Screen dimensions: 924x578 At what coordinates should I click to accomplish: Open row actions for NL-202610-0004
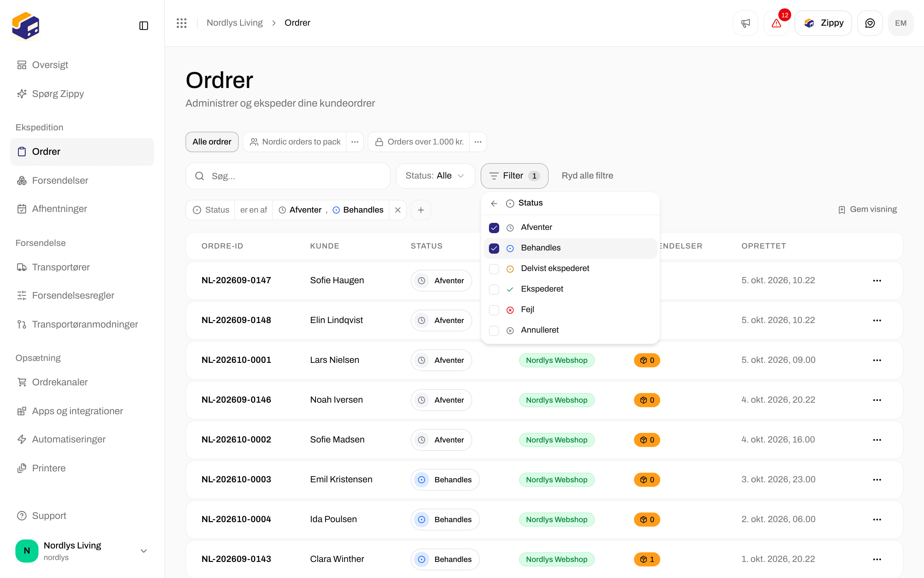tap(877, 519)
